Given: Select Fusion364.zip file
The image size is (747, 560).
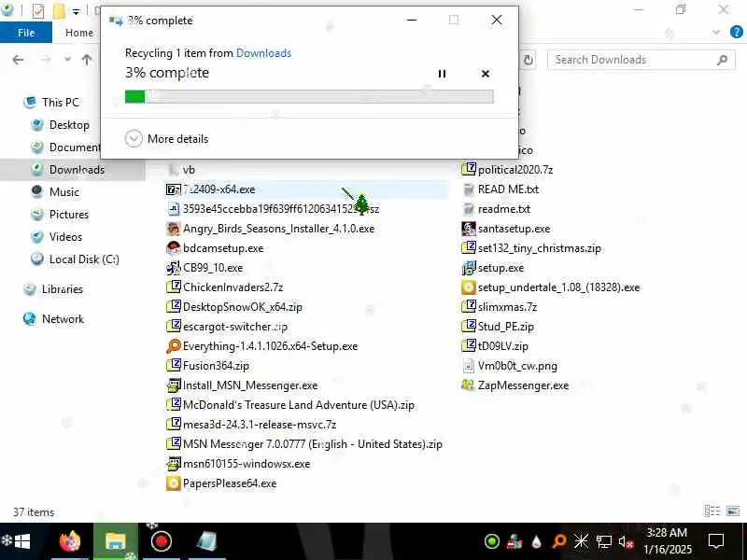Looking at the screenshot, I should tap(208, 366).
